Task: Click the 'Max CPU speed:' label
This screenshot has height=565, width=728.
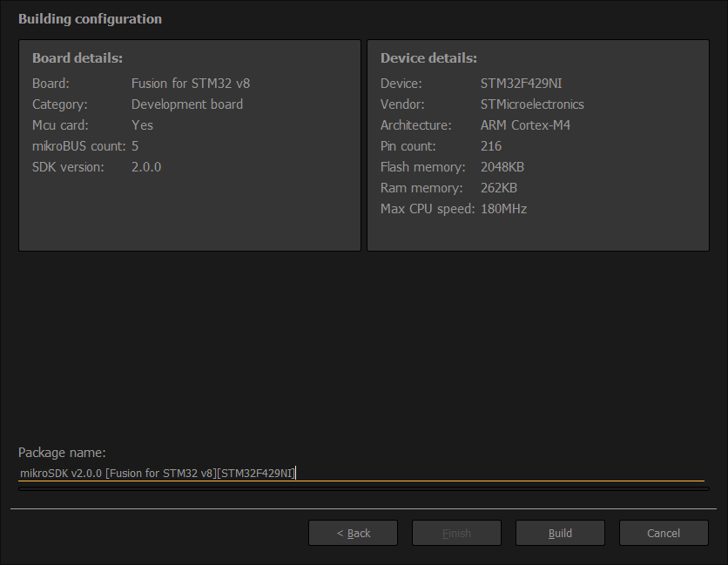Action: pos(428,209)
